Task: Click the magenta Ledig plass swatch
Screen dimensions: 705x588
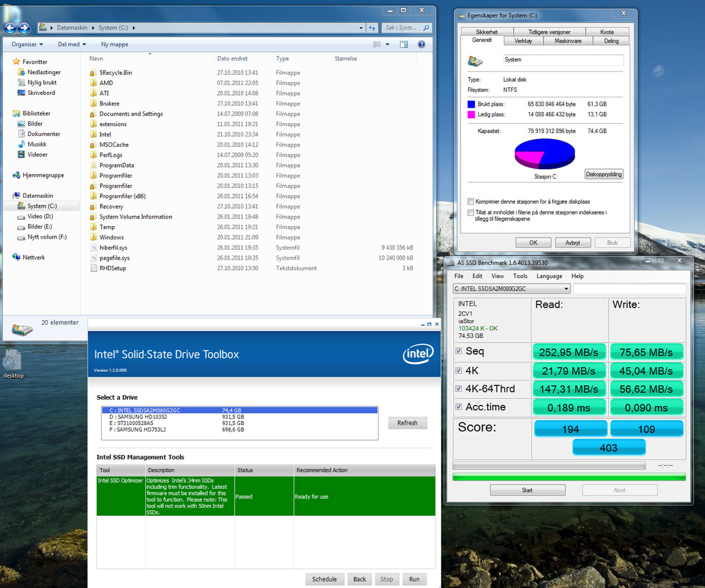Action: click(x=471, y=114)
